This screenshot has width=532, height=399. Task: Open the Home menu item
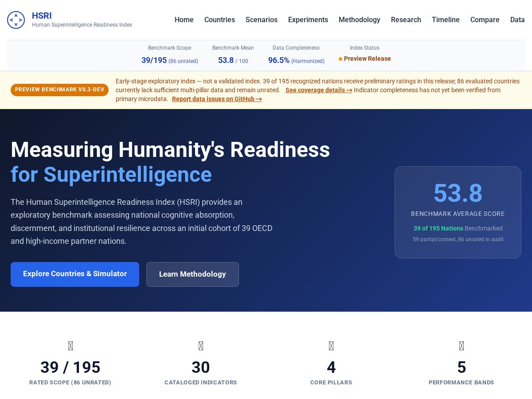[184, 20]
